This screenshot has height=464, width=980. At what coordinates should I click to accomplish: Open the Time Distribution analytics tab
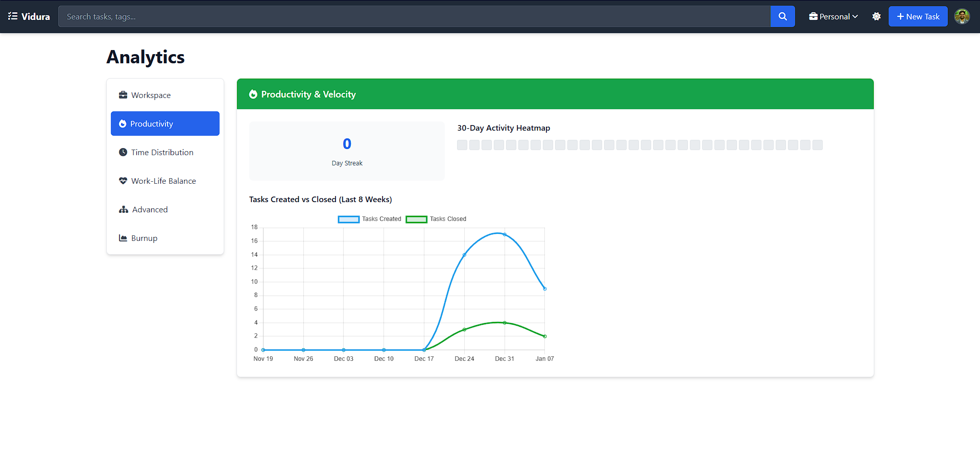pos(162,152)
